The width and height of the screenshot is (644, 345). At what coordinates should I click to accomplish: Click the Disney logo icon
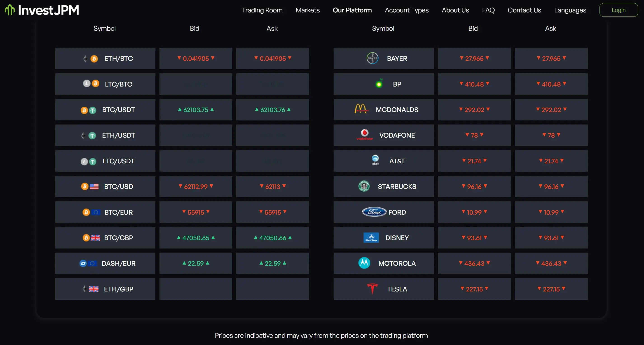tap(371, 237)
